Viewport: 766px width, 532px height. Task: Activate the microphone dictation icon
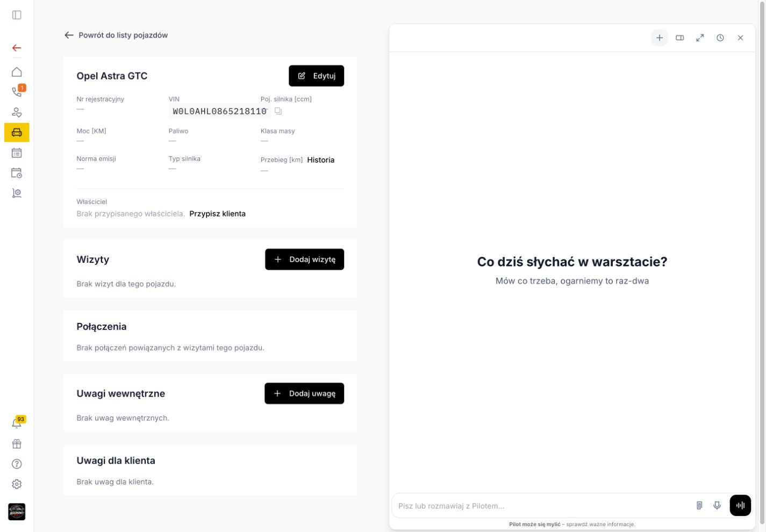click(717, 506)
